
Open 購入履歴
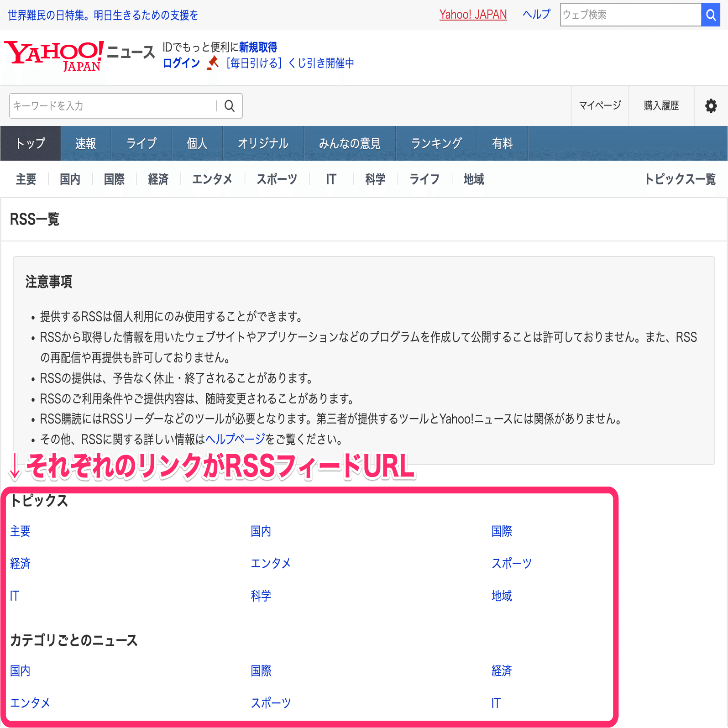661,106
